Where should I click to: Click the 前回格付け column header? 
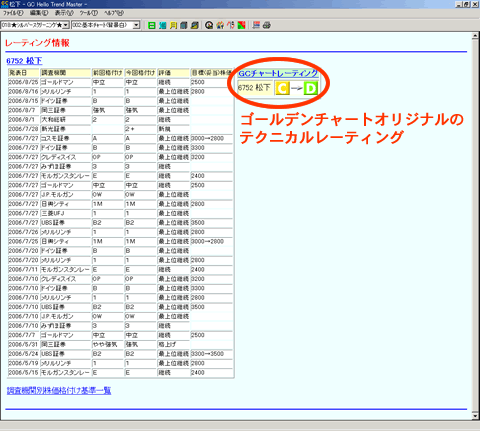[x=108, y=73]
